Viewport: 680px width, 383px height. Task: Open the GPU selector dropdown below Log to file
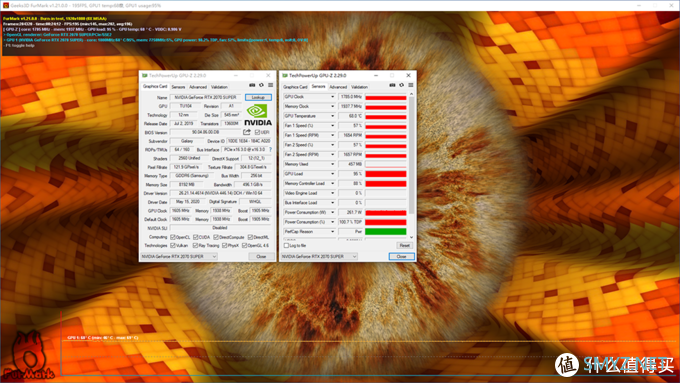point(319,256)
